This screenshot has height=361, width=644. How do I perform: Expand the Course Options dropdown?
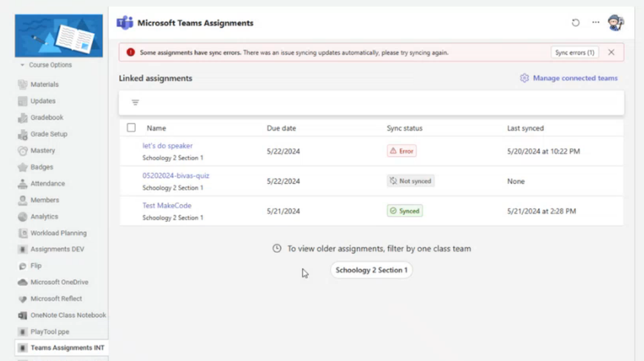pos(46,65)
